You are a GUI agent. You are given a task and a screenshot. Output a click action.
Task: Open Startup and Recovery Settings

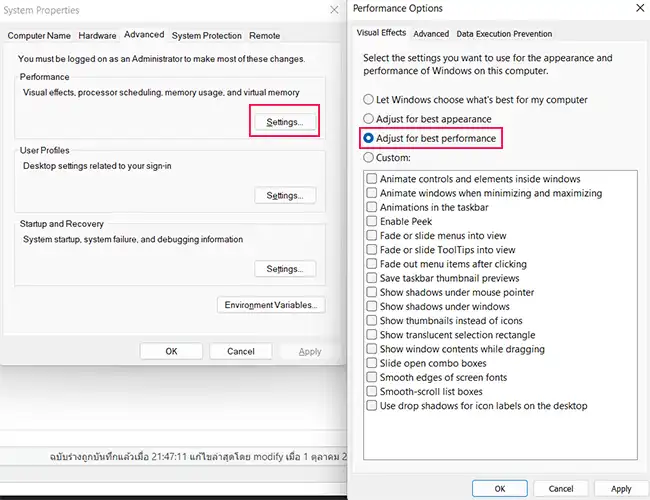click(284, 269)
